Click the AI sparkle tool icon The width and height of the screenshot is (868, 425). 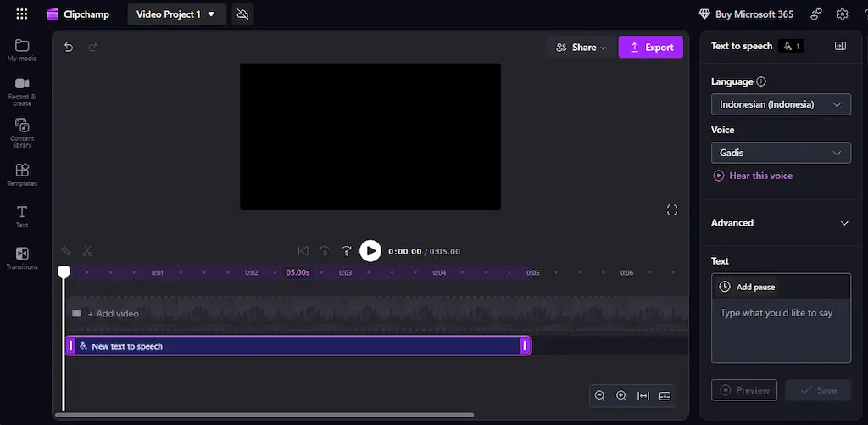pyautogui.click(x=65, y=251)
